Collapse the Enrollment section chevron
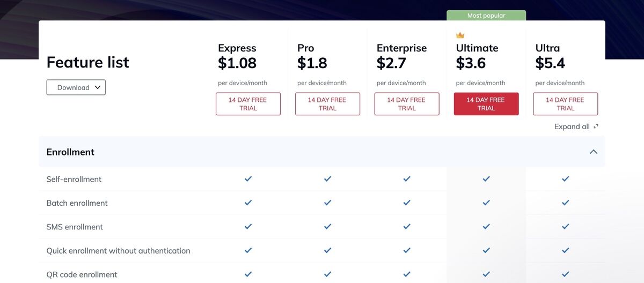 (x=594, y=152)
